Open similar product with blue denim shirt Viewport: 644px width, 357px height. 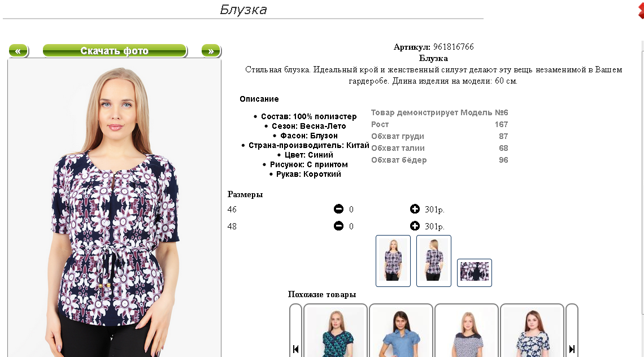click(401, 330)
